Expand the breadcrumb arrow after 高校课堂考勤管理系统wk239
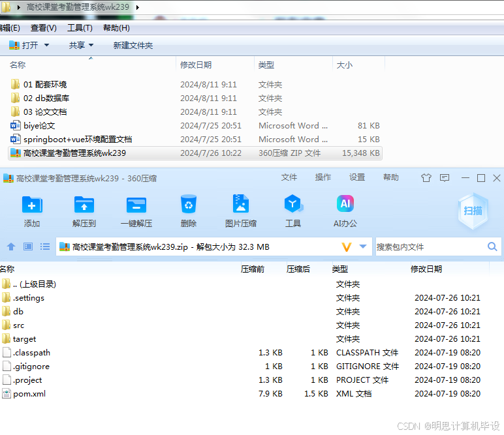Screen dimensions: 504x435 pyautogui.click(x=138, y=7)
